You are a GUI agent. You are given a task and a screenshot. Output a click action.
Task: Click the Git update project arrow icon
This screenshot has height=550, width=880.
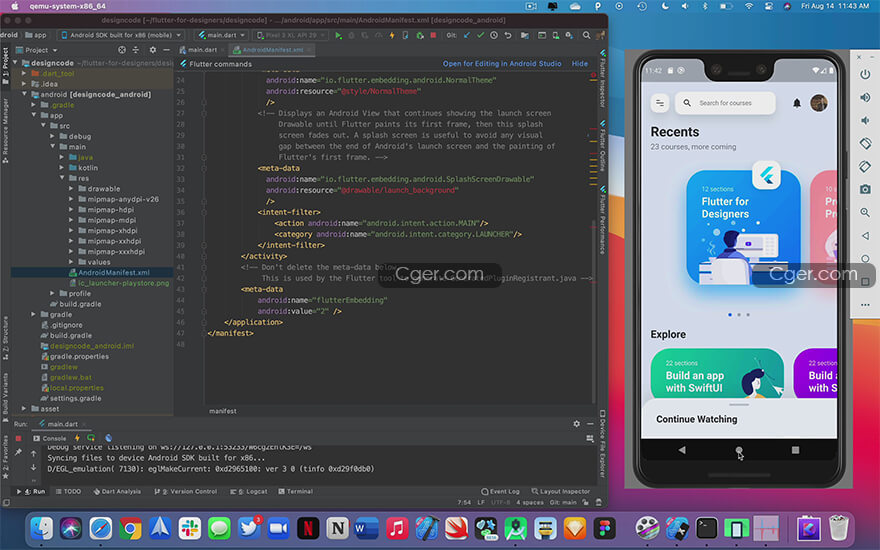tap(466, 35)
